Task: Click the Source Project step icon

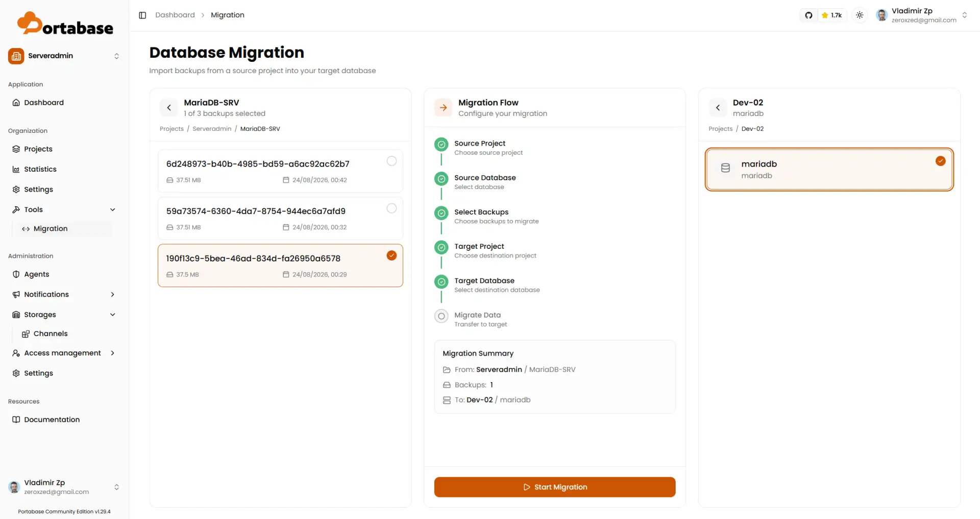Action: tap(442, 145)
